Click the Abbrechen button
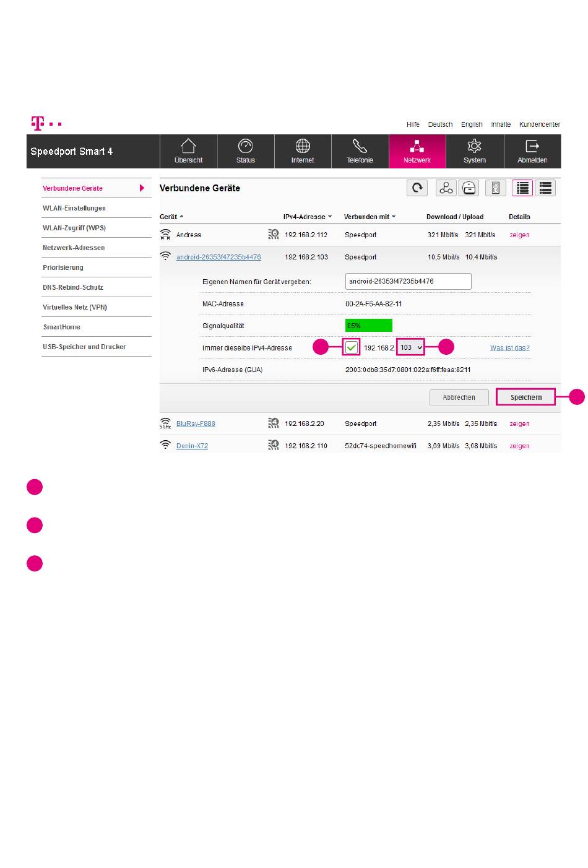The width and height of the screenshot is (588, 868). [459, 397]
